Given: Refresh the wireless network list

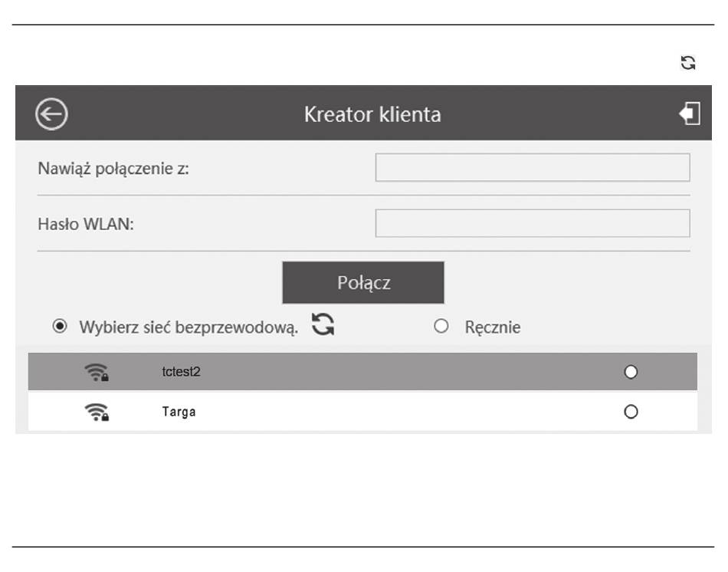Looking at the screenshot, I should coord(323,324).
